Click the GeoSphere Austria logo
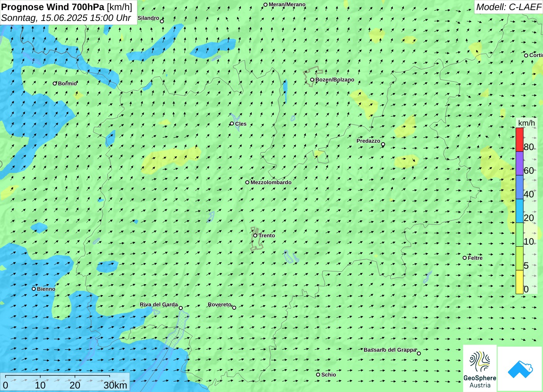Image resolution: width=543 pixels, height=392 pixels. [x=480, y=368]
